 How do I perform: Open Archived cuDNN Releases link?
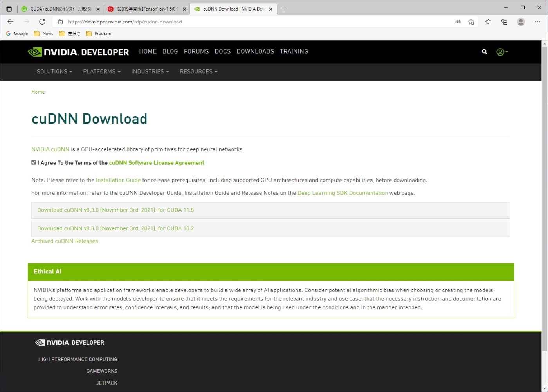click(65, 241)
